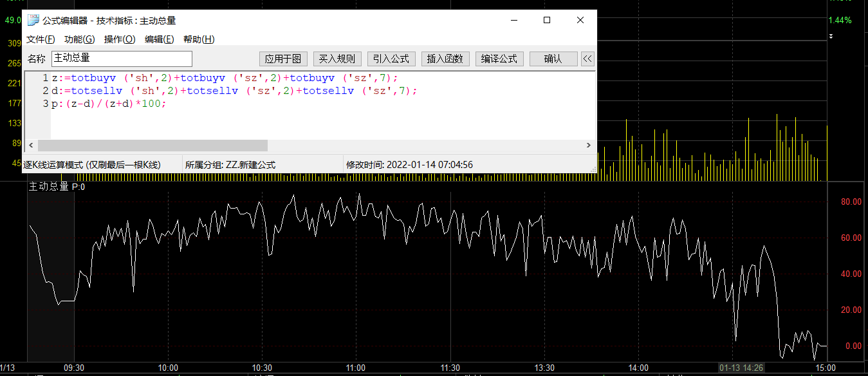Click the 177 volume axis value
The image size is (868, 376).
tap(14, 103)
